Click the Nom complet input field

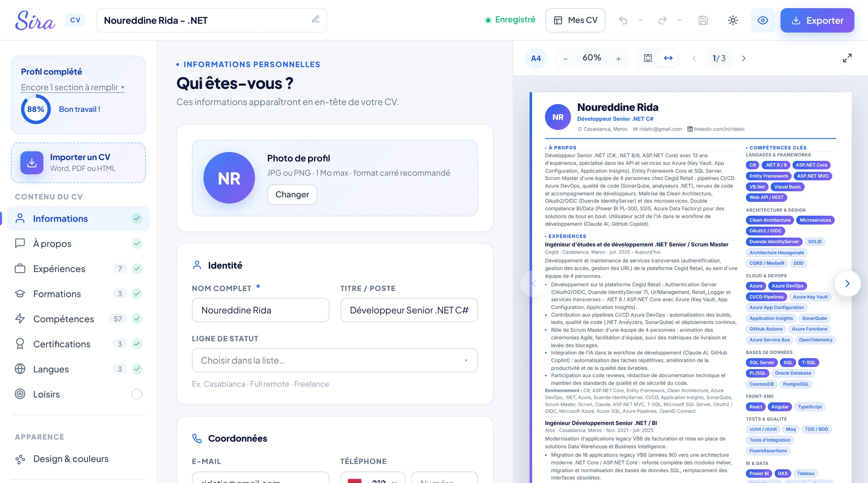pos(260,310)
